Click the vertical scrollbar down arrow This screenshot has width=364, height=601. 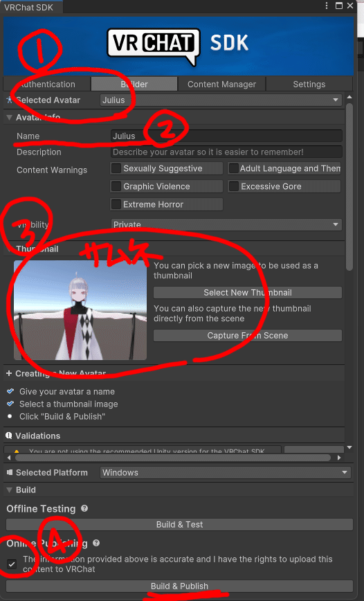pyautogui.click(x=349, y=447)
